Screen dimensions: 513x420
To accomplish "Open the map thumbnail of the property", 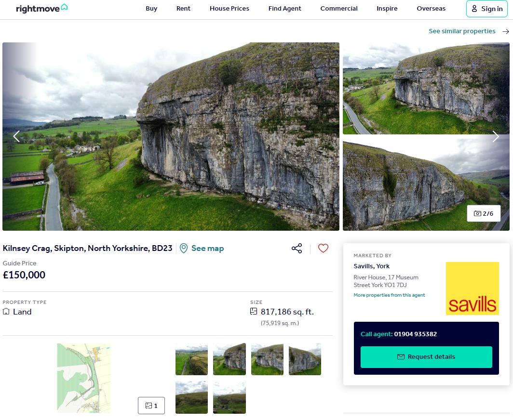I will point(83,377).
